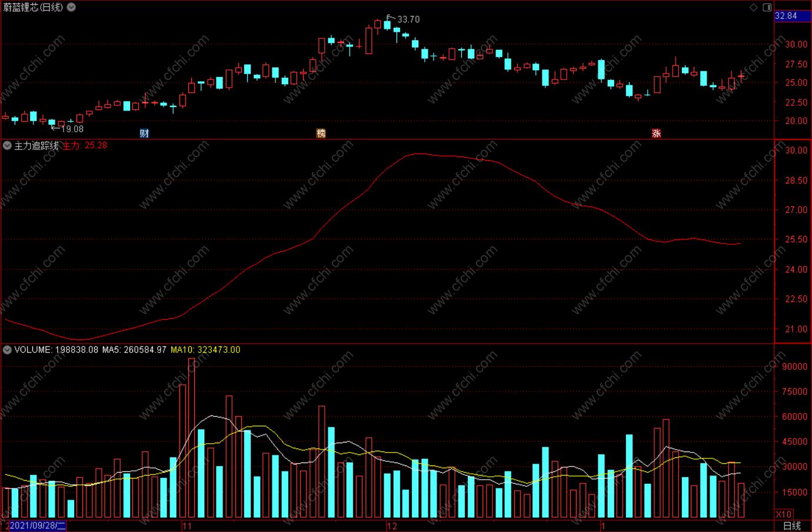Click the month 1 timeline marker
This screenshot has width=812, height=532.
click(603, 526)
